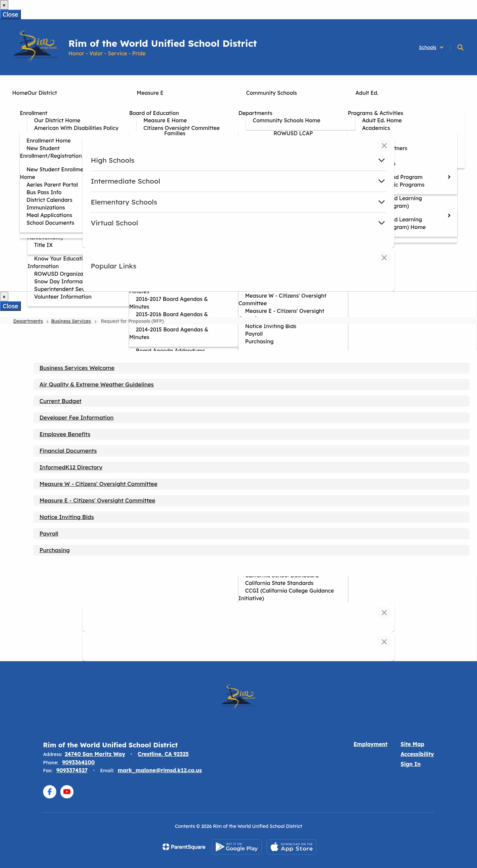The height and width of the screenshot is (868, 477).
Task: Open California State Standards menu item
Action: click(x=279, y=583)
